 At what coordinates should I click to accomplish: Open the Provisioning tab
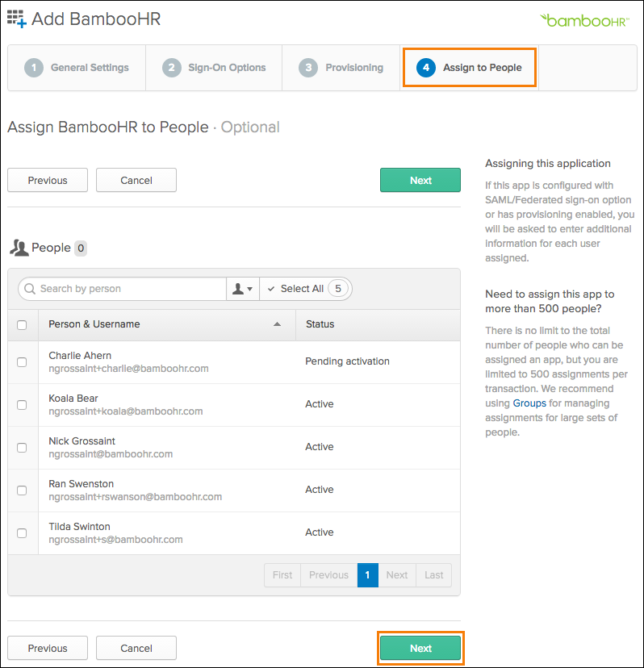coord(341,68)
